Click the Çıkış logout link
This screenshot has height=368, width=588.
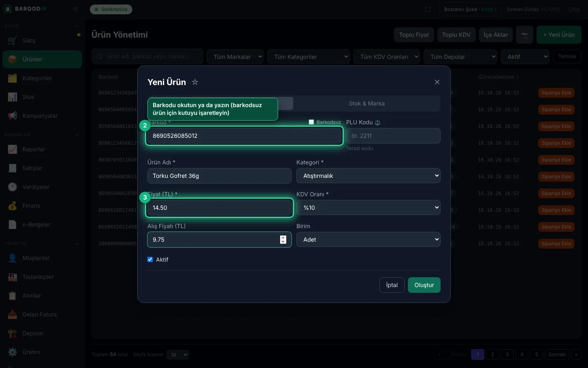pyautogui.click(x=574, y=9)
